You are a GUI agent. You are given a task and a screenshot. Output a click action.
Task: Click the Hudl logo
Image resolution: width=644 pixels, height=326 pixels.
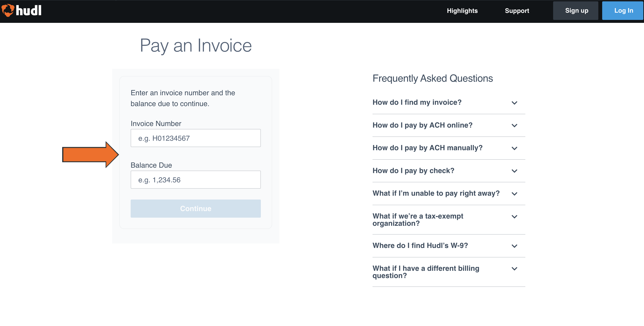(x=21, y=10)
